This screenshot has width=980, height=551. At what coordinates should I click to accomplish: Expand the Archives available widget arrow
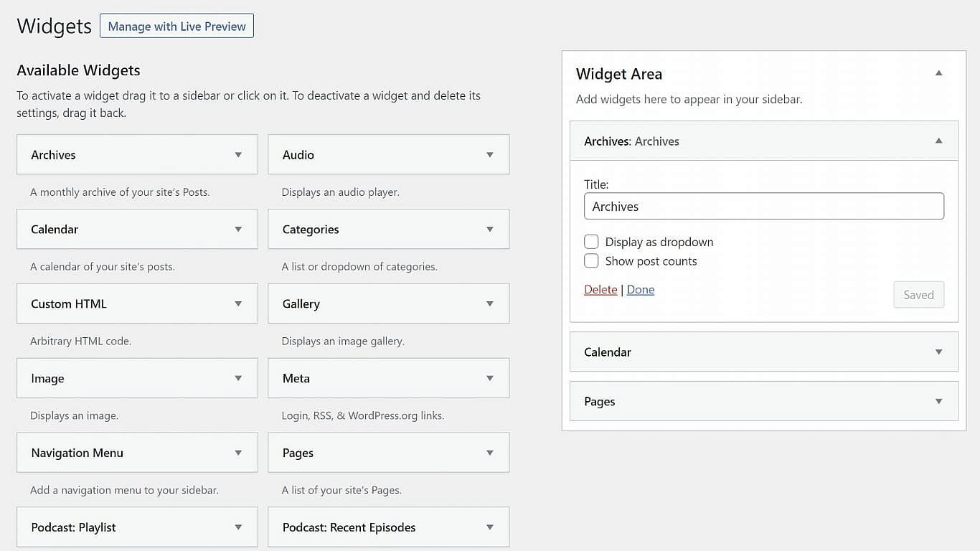coord(238,155)
